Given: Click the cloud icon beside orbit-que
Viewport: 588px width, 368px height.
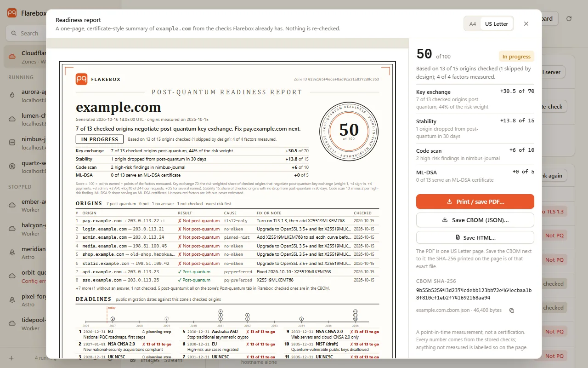Looking at the screenshot, I should 12,276.
